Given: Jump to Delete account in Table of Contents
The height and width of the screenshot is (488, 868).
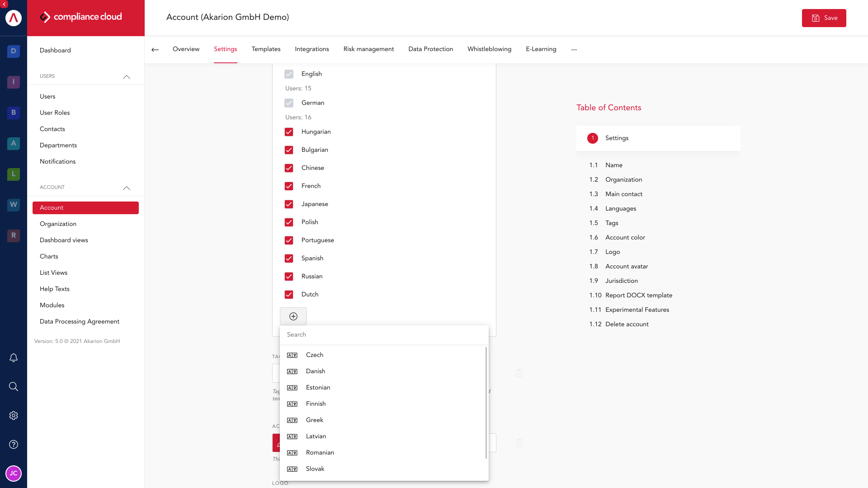Looking at the screenshot, I should point(627,324).
